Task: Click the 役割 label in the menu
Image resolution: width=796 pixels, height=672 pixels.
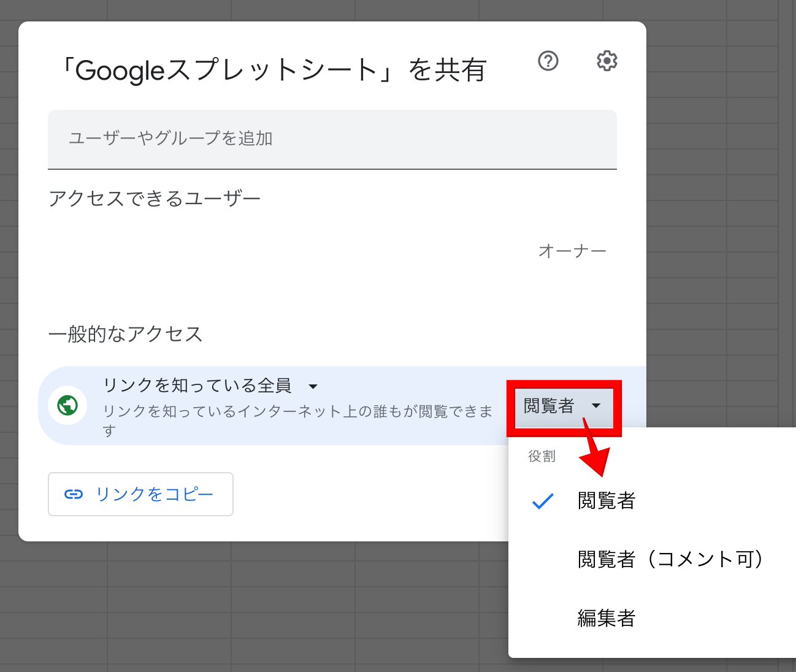Action: tap(542, 456)
